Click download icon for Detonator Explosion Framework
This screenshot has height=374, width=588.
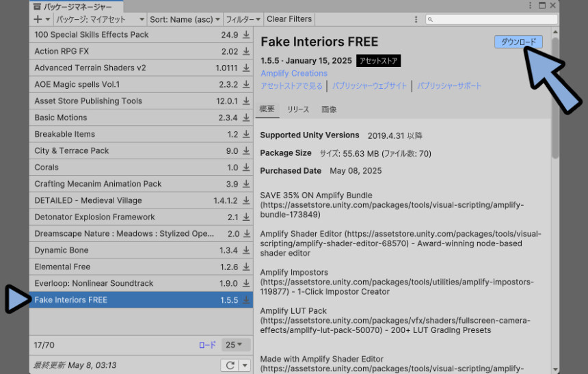(246, 217)
